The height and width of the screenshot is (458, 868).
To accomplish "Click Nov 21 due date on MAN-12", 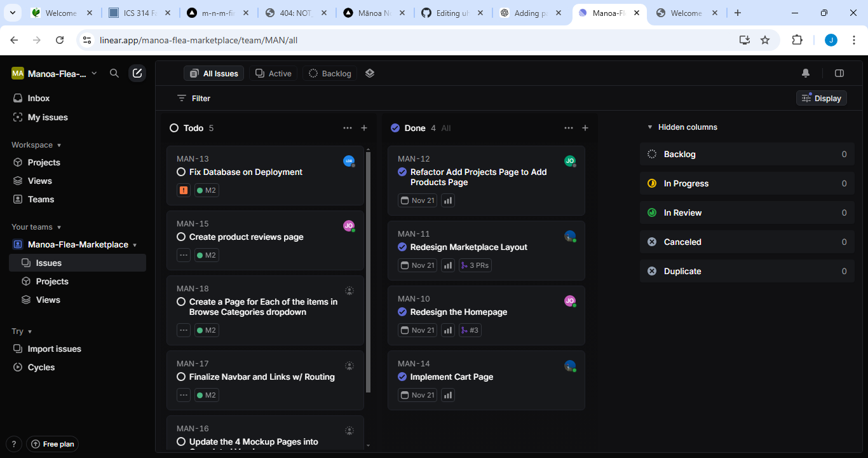I will (x=417, y=200).
